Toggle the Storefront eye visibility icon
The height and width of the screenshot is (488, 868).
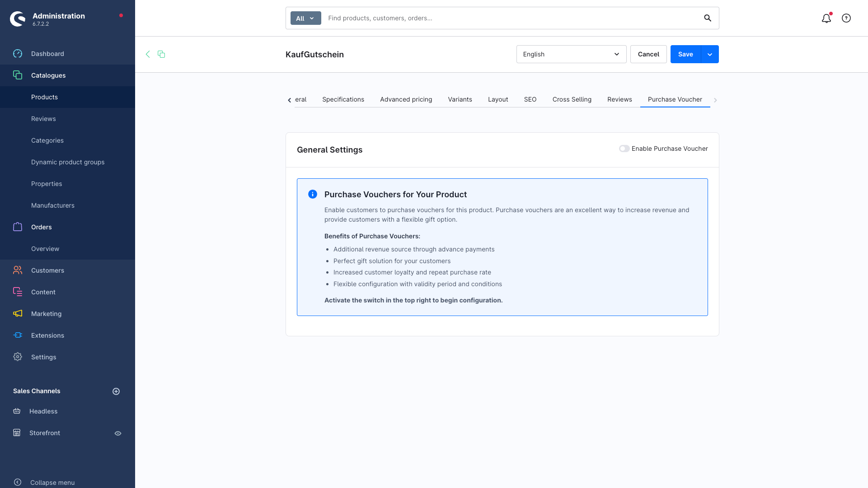tap(118, 433)
